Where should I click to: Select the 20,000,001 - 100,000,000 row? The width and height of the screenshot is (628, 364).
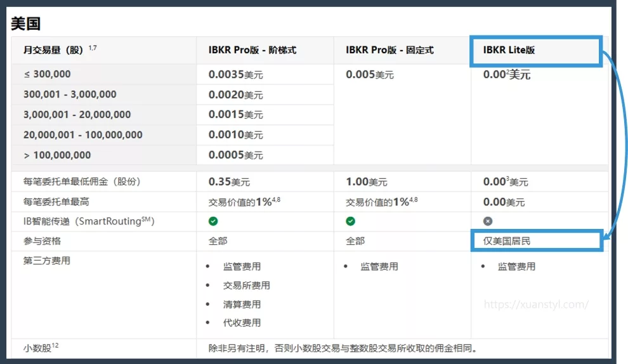point(83,134)
